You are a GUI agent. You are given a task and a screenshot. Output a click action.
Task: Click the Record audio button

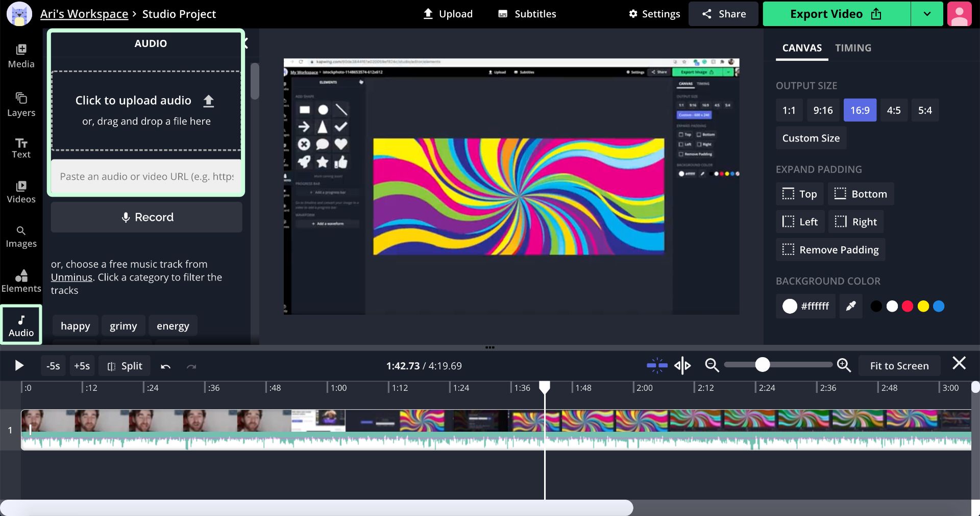tap(146, 217)
